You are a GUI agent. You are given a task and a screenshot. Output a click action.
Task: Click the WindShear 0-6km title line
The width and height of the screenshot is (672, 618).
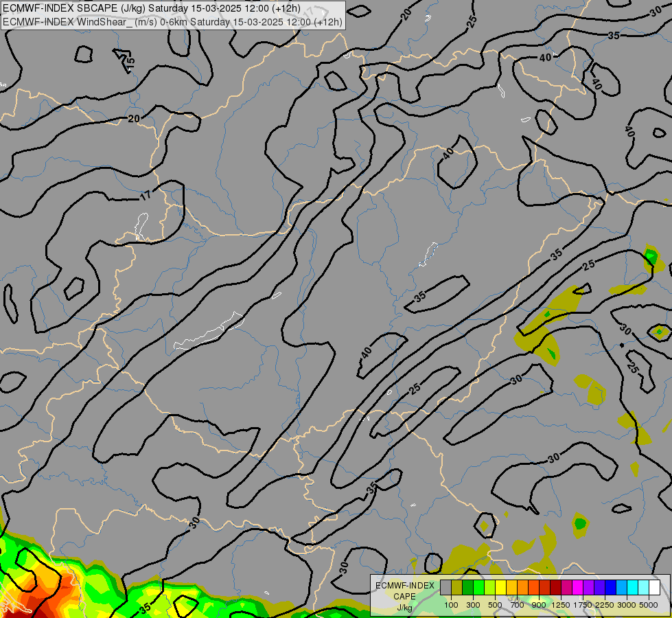pyautogui.click(x=172, y=22)
